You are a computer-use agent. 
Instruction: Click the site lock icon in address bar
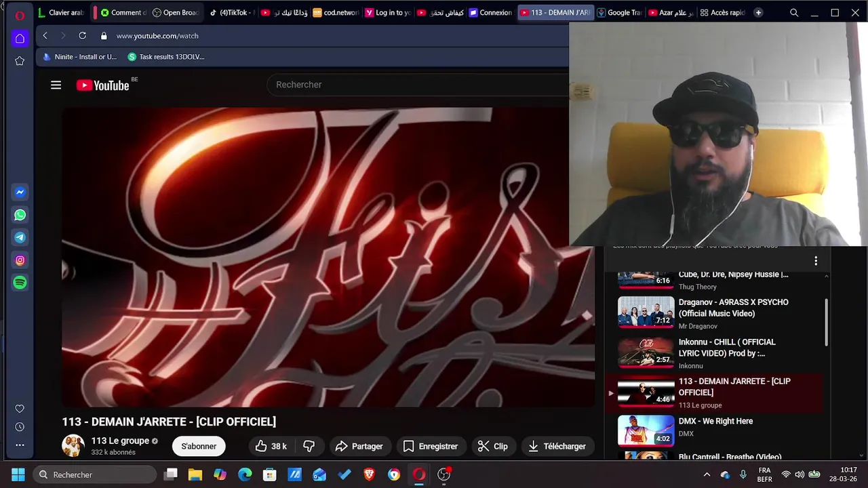[104, 36]
